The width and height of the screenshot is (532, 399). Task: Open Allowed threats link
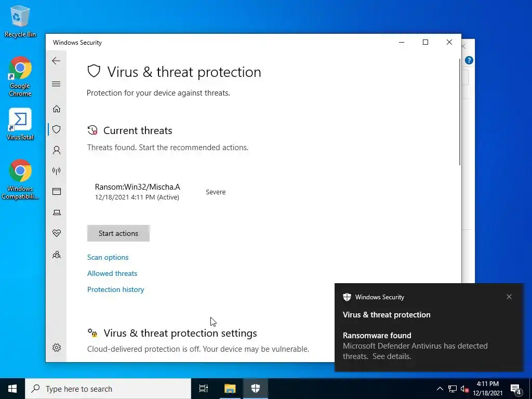pyautogui.click(x=112, y=273)
